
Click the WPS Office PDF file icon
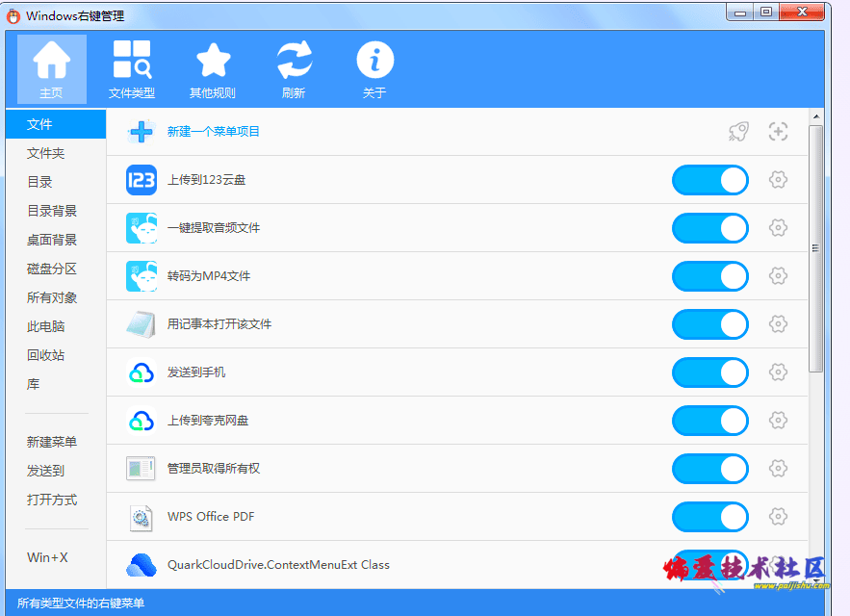click(141, 517)
